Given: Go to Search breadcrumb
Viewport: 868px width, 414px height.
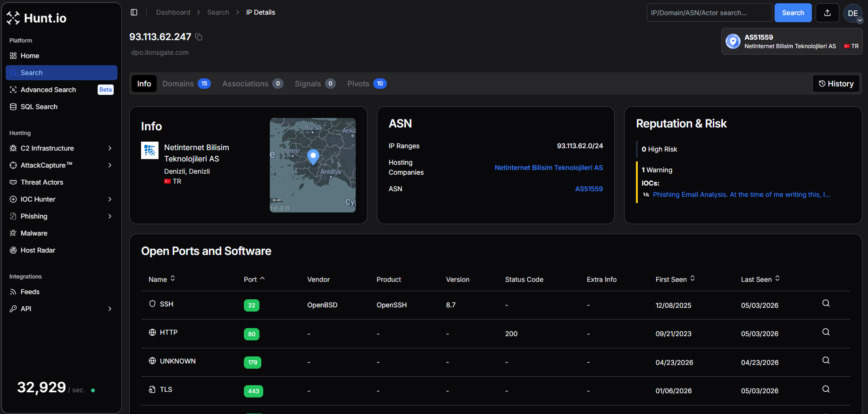Looking at the screenshot, I should (218, 12).
